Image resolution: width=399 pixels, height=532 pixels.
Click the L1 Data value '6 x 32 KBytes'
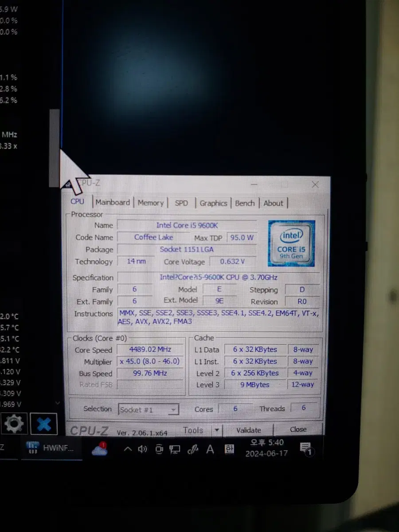click(x=255, y=349)
